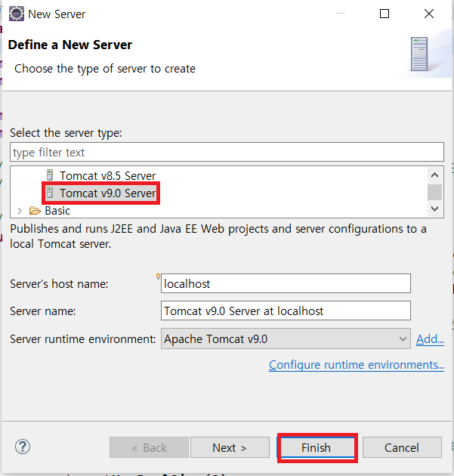
Task: Select Tomcat v8.5 Server in the list
Action: pos(108,176)
